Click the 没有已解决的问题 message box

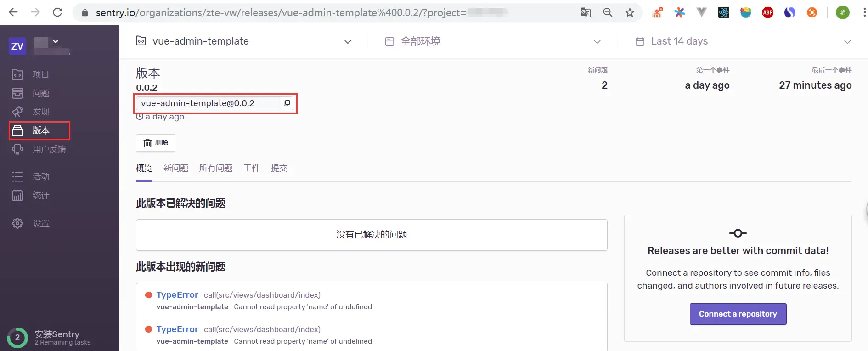point(372,235)
